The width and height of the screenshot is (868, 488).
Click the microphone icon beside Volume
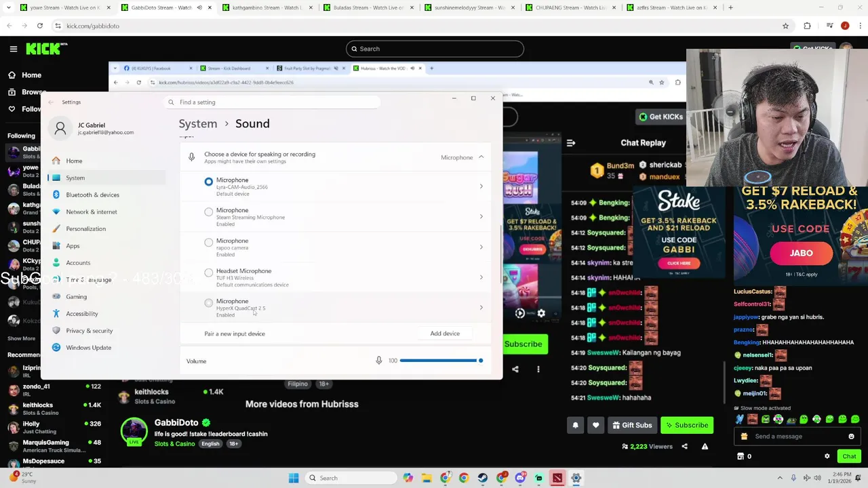tap(379, 361)
